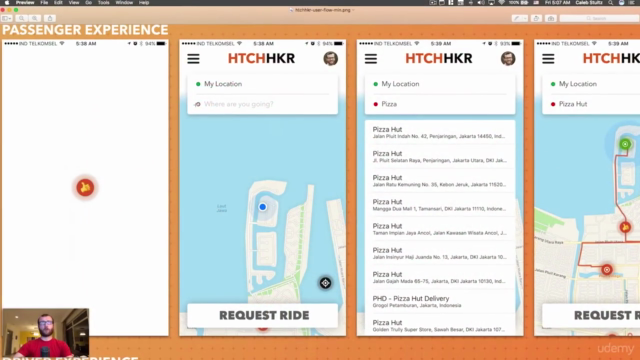Click the 'Where are you going?' field
This screenshot has height=360, width=640.
[x=262, y=104]
